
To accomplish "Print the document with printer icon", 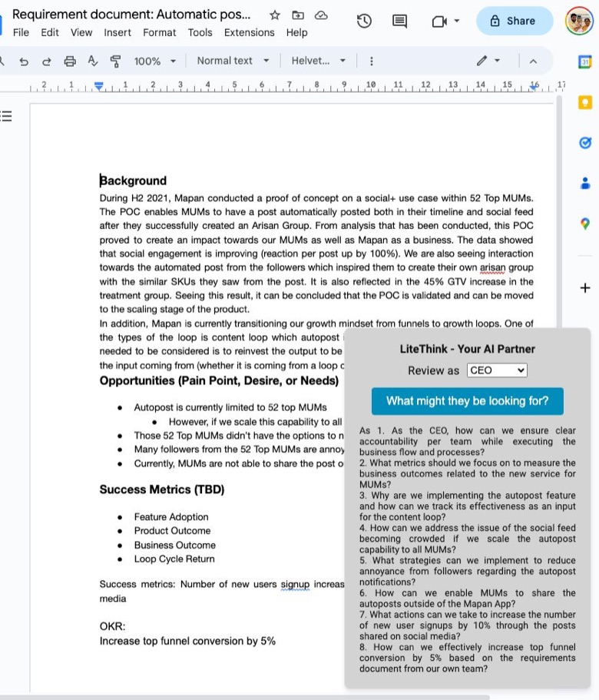I will [70, 61].
